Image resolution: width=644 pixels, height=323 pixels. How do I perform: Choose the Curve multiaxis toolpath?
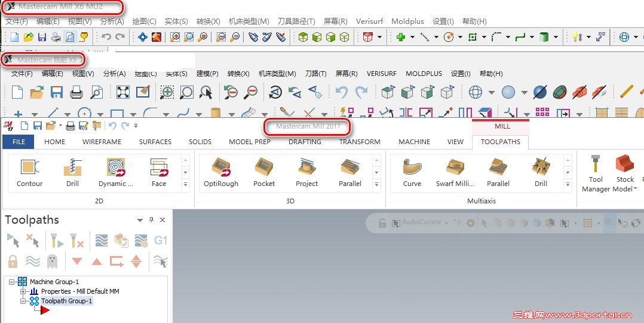pyautogui.click(x=412, y=172)
